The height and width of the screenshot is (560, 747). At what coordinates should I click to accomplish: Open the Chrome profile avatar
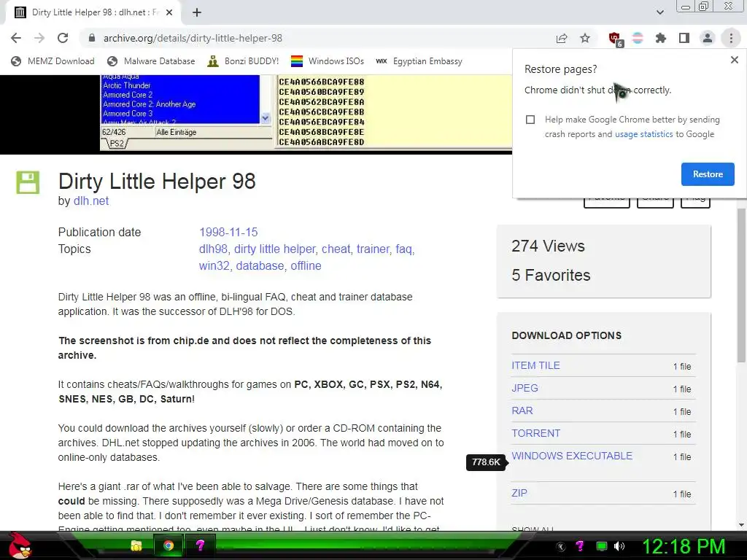tap(708, 38)
